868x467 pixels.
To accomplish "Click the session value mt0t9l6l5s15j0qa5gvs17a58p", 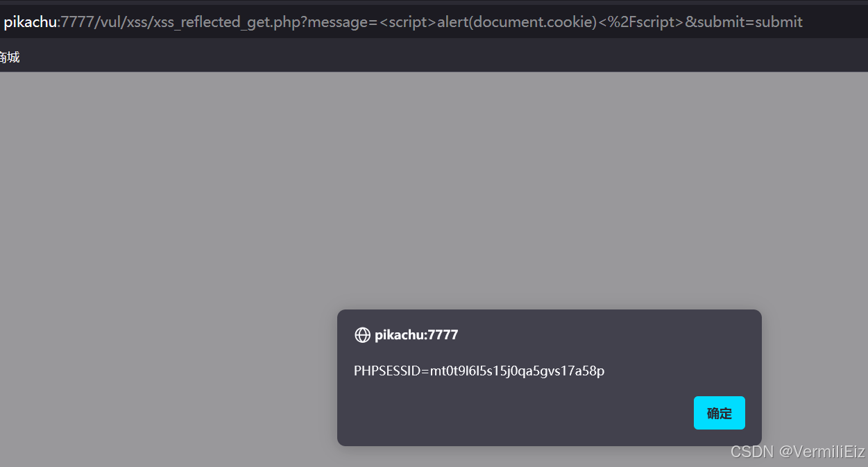I will pos(518,371).
